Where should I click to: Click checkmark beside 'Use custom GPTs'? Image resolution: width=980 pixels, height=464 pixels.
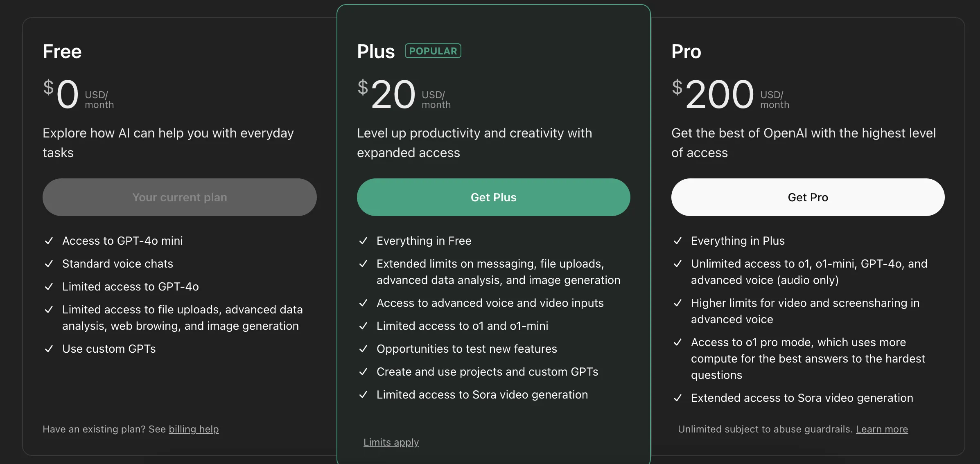pyautogui.click(x=49, y=349)
